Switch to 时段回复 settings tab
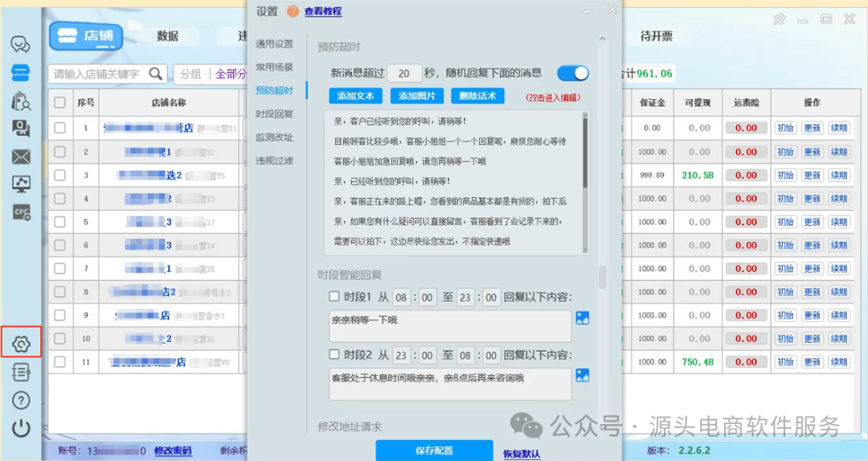868x461 pixels. point(275,113)
